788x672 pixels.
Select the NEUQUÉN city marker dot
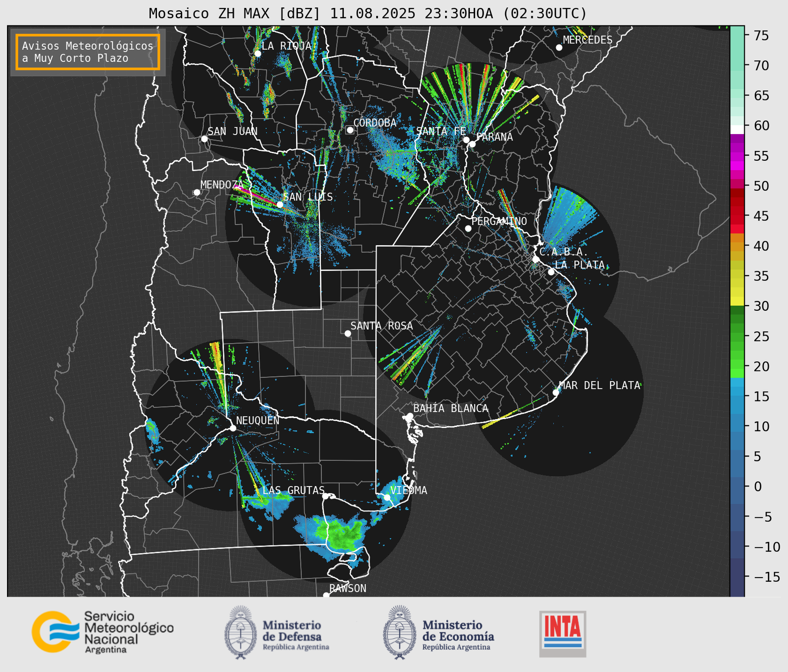(x=233, y=428)
